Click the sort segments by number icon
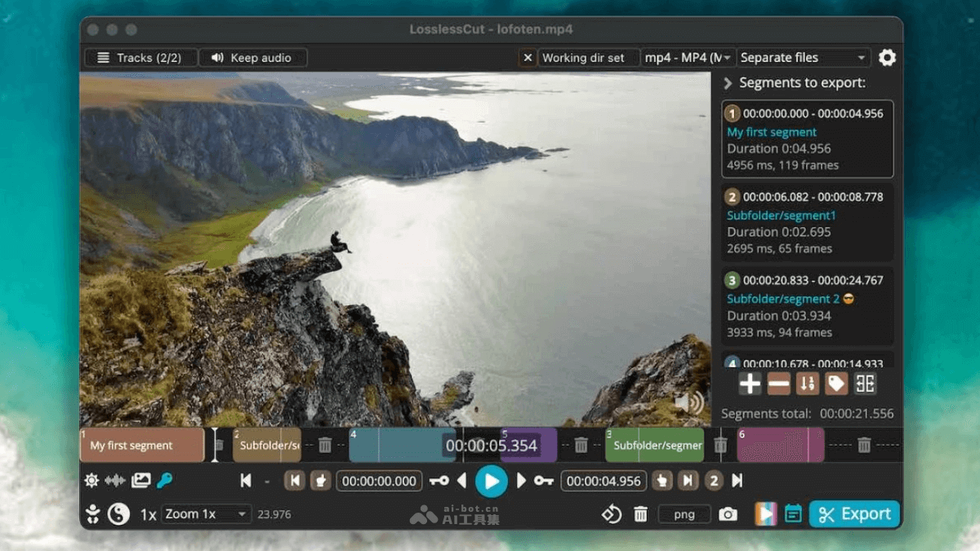Image resolution: width=980 pixels, height=551 pixels. coord(807,384)
